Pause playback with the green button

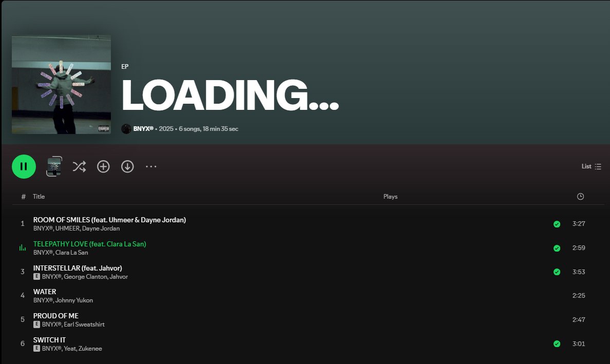coord(24,166)
